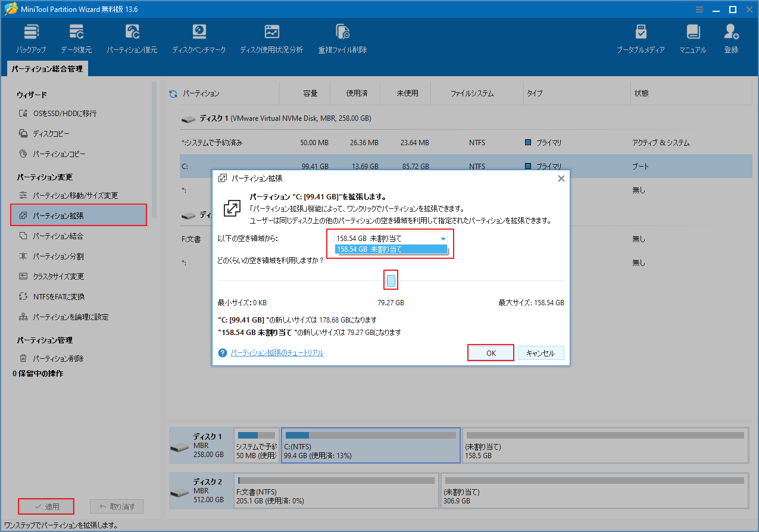759x532 pixels.
Task: Click the free space slider handle
Action: 391,280
